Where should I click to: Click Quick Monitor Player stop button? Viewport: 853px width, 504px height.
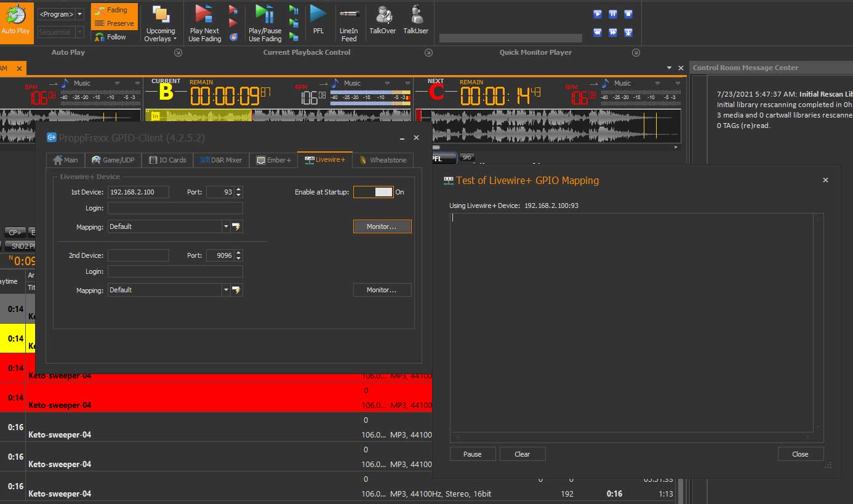(628, 14)
